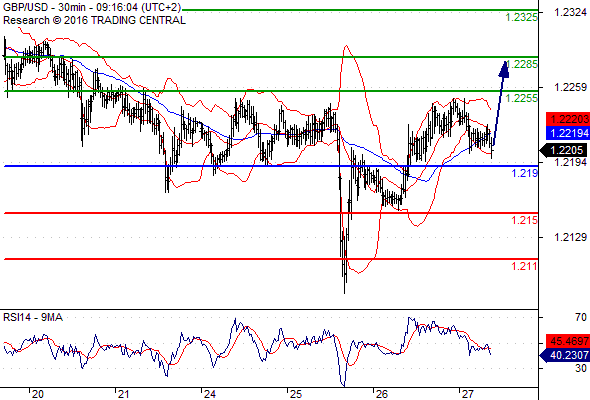Click the dark blue 40.2307 RSI tag
The height and width of the screenshot is (400, 590).
point(564,355)
